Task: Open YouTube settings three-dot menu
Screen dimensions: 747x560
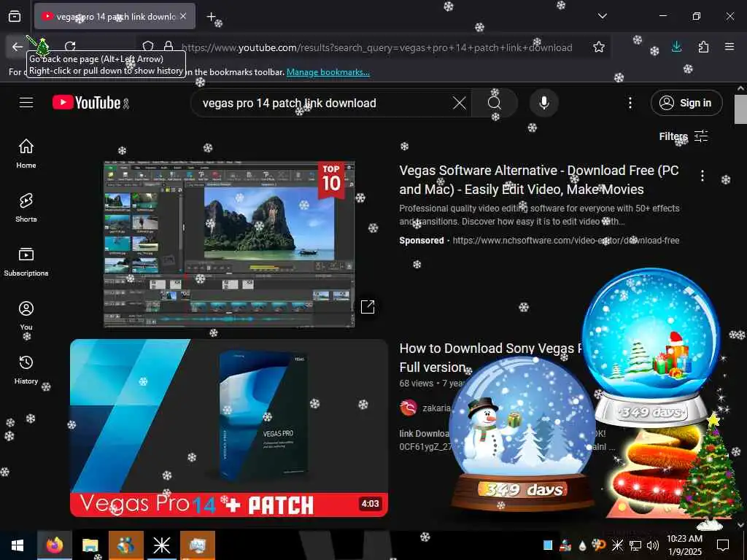Action: coord(630,103)
